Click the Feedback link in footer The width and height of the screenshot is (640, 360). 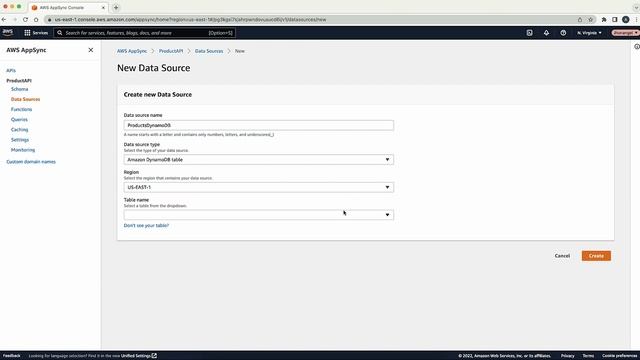[x=11, y=356]
